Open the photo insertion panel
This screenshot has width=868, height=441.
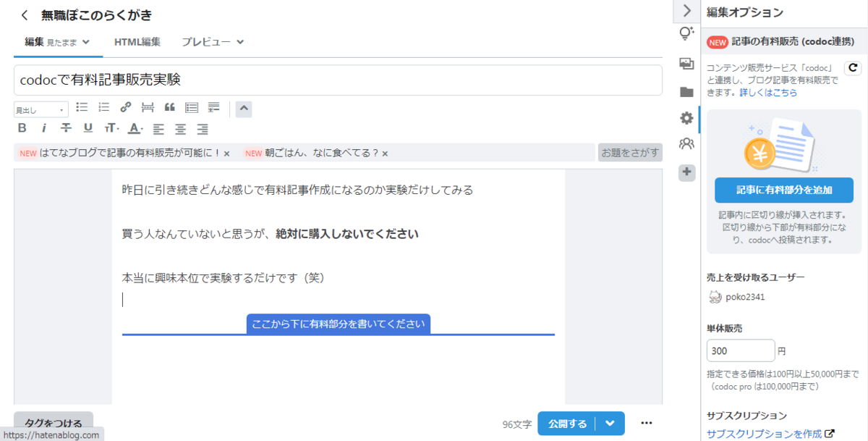point(686,64)
